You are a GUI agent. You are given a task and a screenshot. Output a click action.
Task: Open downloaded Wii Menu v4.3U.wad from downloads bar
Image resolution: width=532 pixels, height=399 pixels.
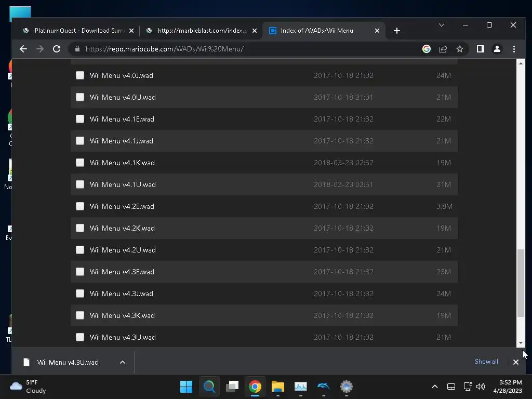point(68,362)
